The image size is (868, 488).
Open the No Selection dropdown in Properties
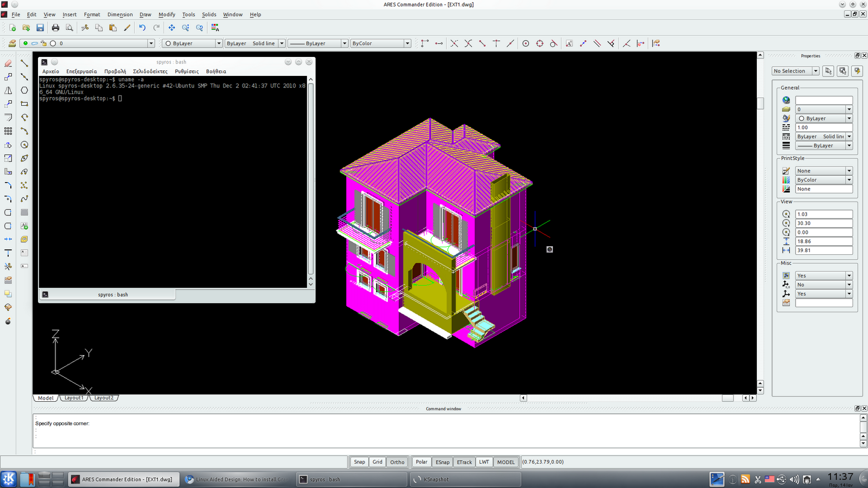click(x=815, y=71)
